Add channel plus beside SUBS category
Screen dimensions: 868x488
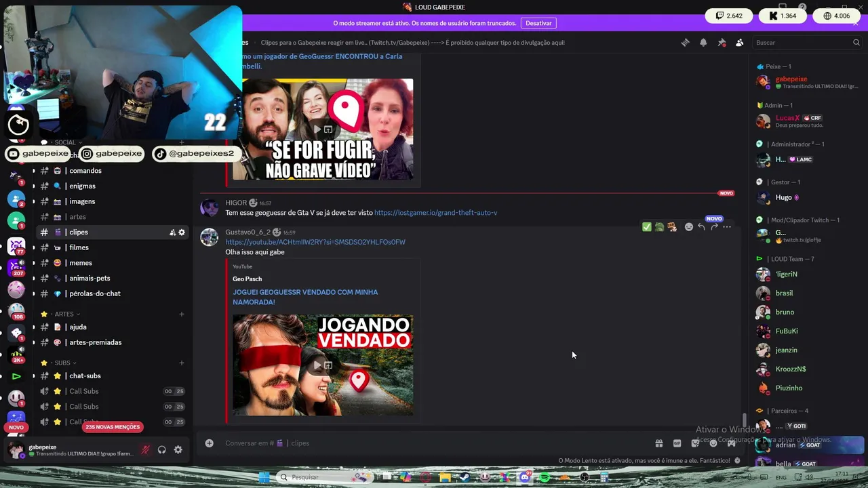[x=182, y=363]
